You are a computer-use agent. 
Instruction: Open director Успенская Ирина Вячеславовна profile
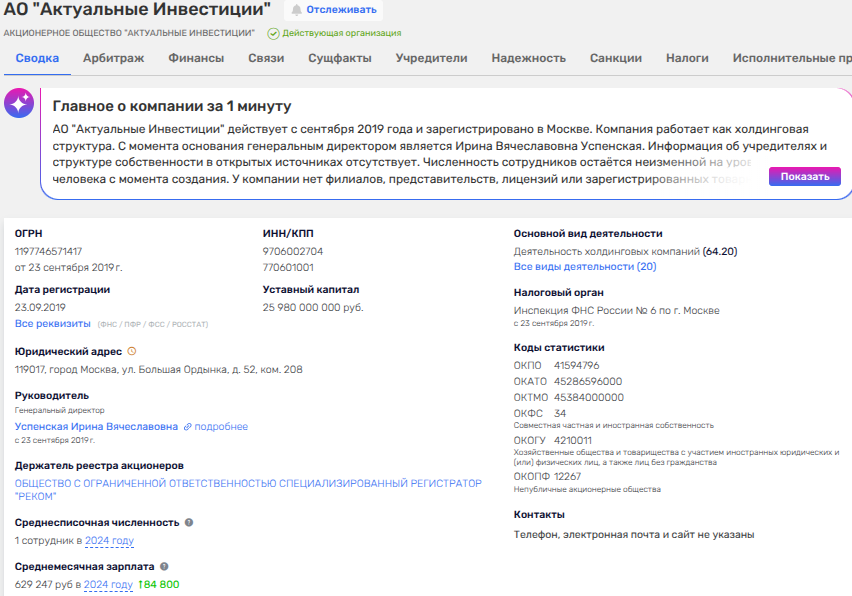(x=96, y=427)
